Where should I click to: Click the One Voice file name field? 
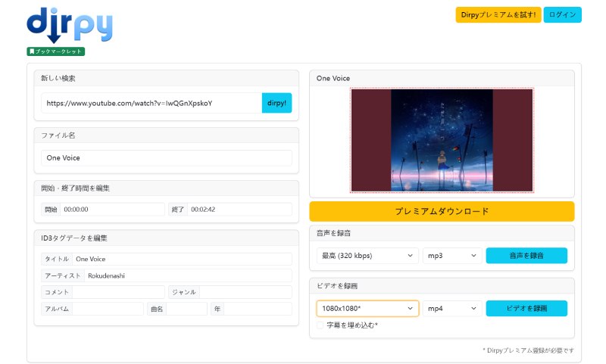[x=167, y=158]
